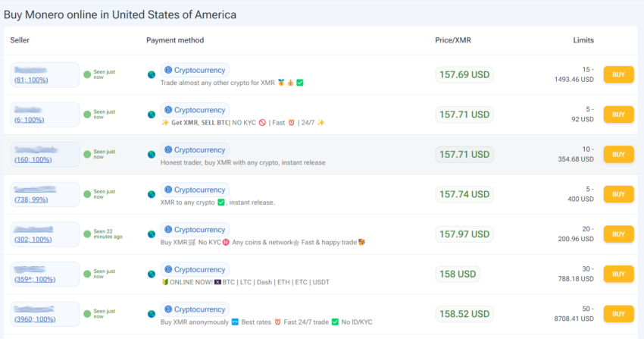644x339 pixels.
Task: Click BUY on the 30 - 788.18 USD offer
Action: pos(618,274)
